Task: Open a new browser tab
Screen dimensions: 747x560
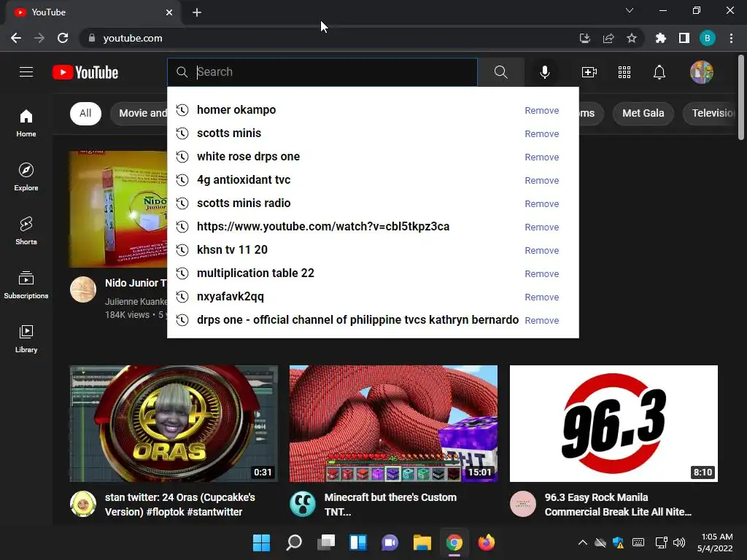Action: click(x=197, y=12)
